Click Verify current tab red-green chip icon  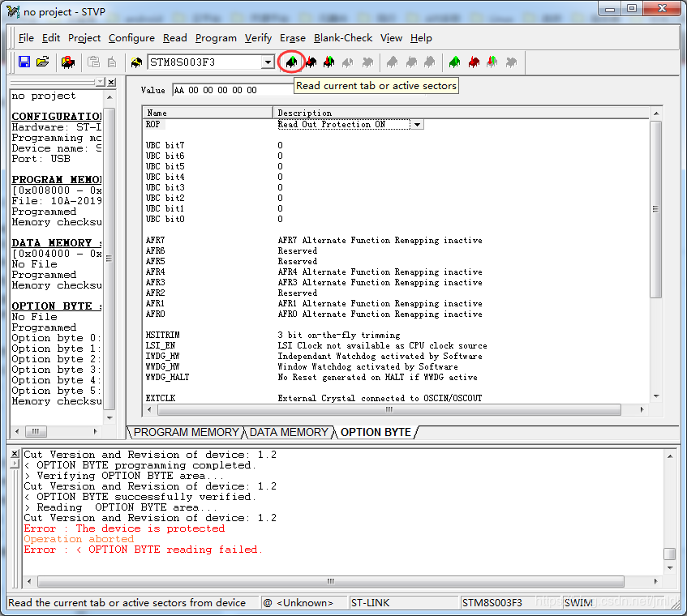click(x=328, y=62)
